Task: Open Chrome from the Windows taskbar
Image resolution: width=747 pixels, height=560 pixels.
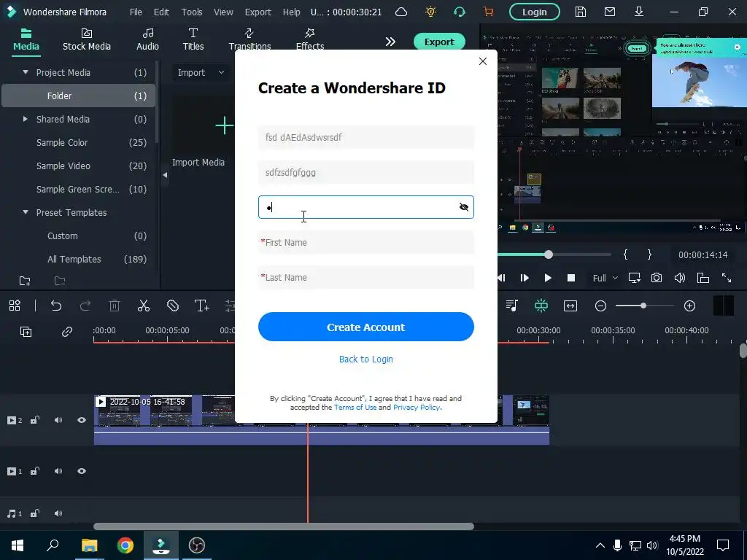Action: (125, 545)
